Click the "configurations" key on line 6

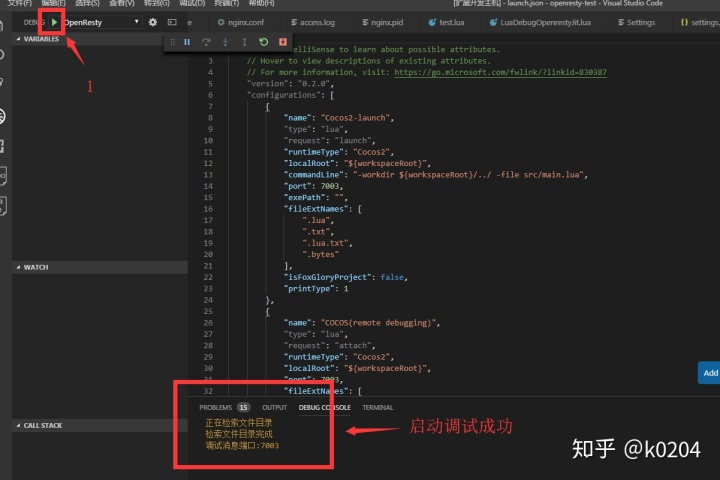284,95
